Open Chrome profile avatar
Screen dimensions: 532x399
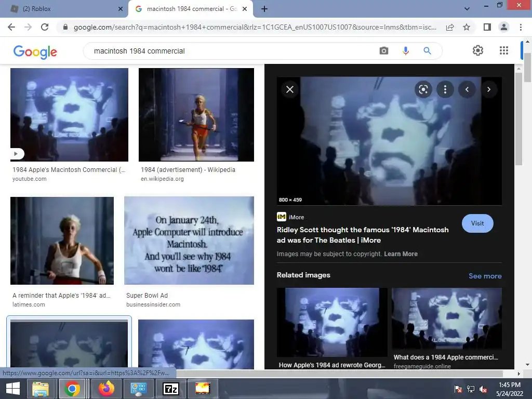point(504,27)
